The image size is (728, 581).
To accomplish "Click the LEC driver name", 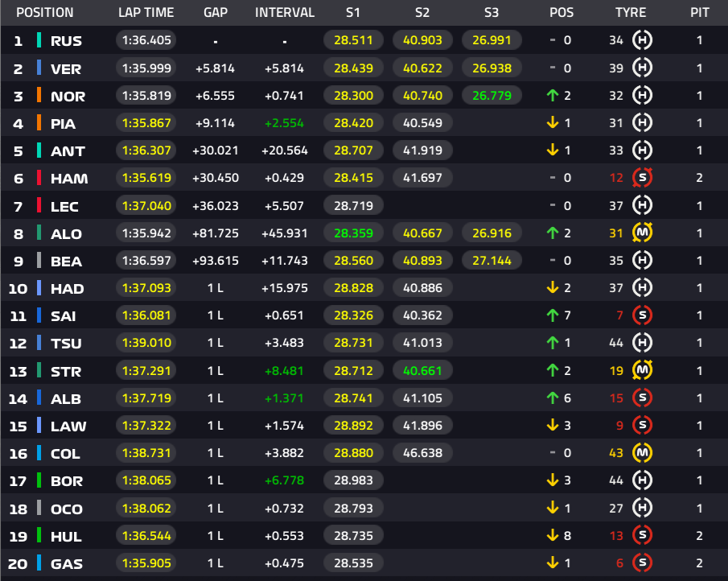I will click(64, 207).
